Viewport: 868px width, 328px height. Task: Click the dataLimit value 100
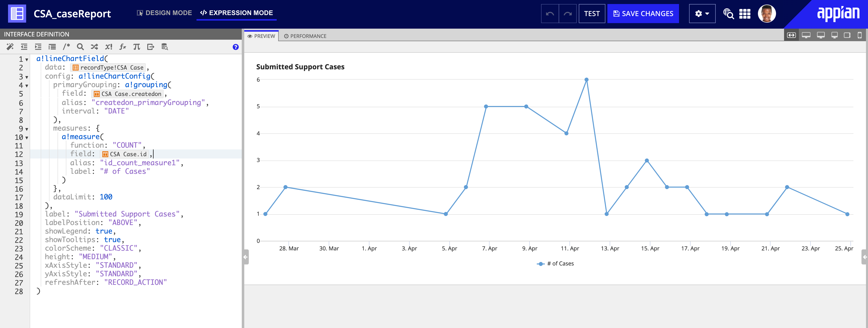tap(106, 197)
